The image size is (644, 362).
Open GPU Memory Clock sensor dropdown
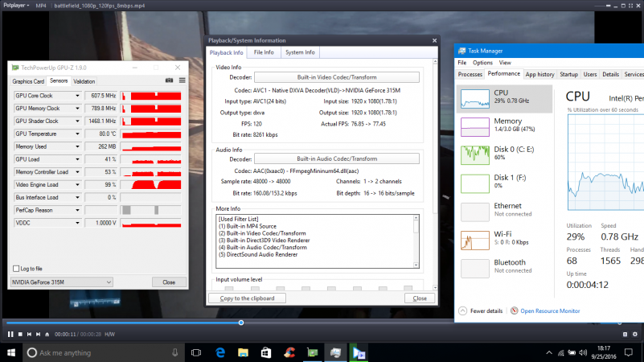[x=77, y=109]
